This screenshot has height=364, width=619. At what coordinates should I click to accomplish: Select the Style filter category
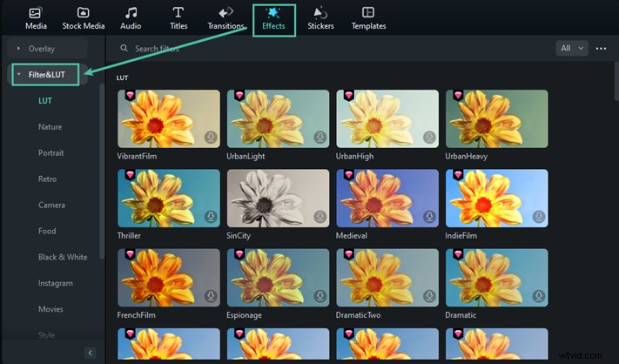[47, 335]
